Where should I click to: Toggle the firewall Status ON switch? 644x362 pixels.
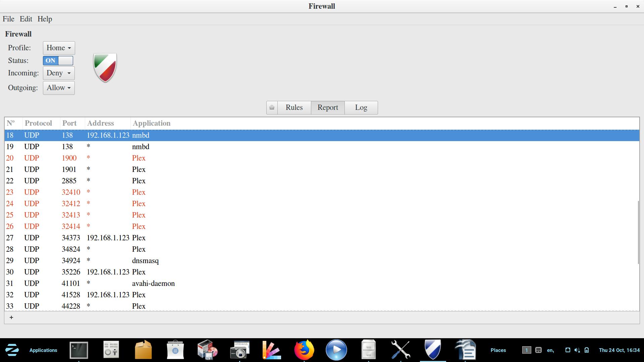click(x=58, y=61)
